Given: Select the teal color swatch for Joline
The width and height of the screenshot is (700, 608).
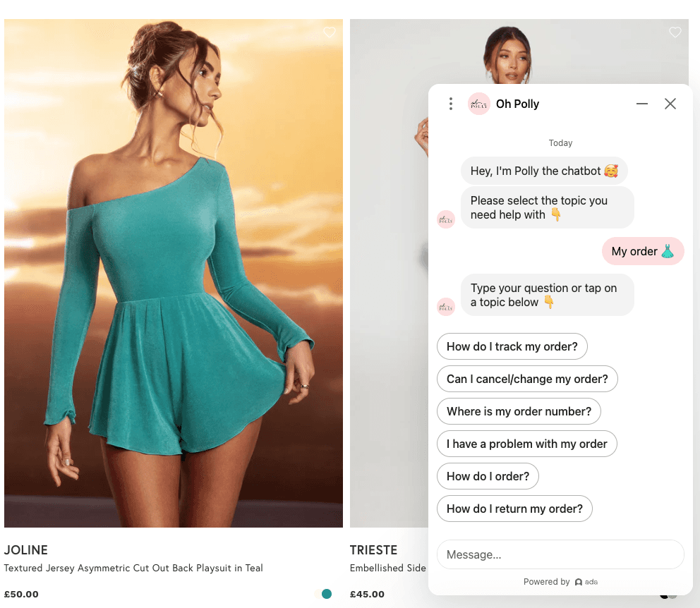Looking at the screenshot, I should (327, 594).
